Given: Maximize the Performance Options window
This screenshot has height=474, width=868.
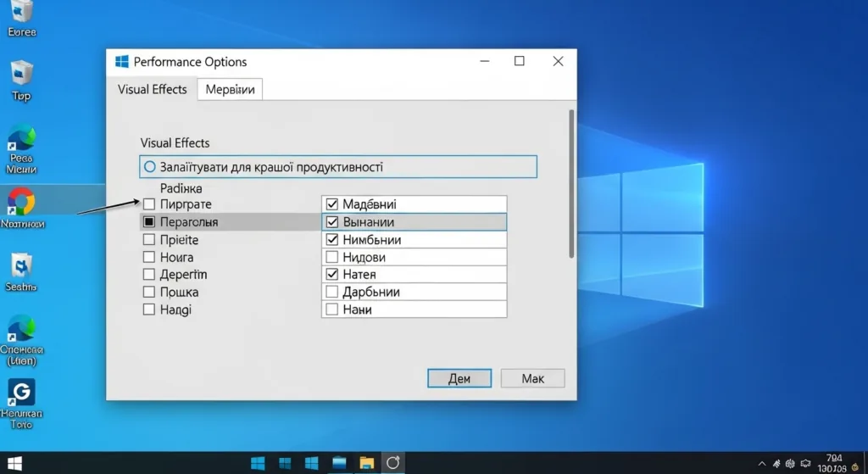Looking at the screenshot, I should pyautogui.click(x=520, y=61).
